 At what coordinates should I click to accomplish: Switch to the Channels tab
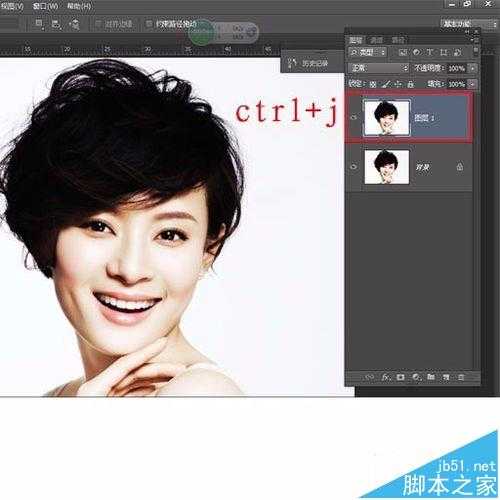click(377, 41)
